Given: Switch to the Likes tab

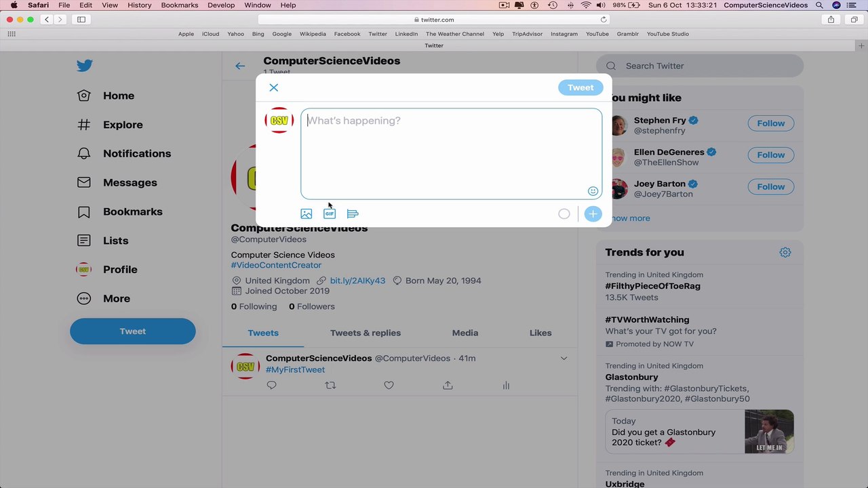Looking at the screenshot, I should pos(540,333).
